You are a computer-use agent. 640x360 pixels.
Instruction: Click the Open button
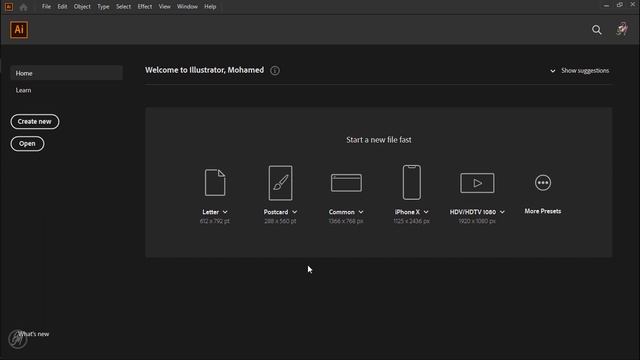[x=27, y=144]
